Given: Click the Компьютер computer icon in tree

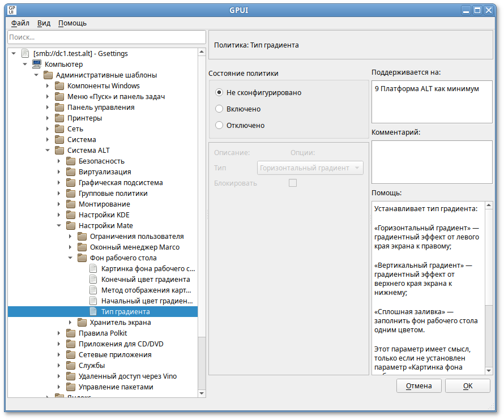Looking at the screenshot, I should pos(36,65).
